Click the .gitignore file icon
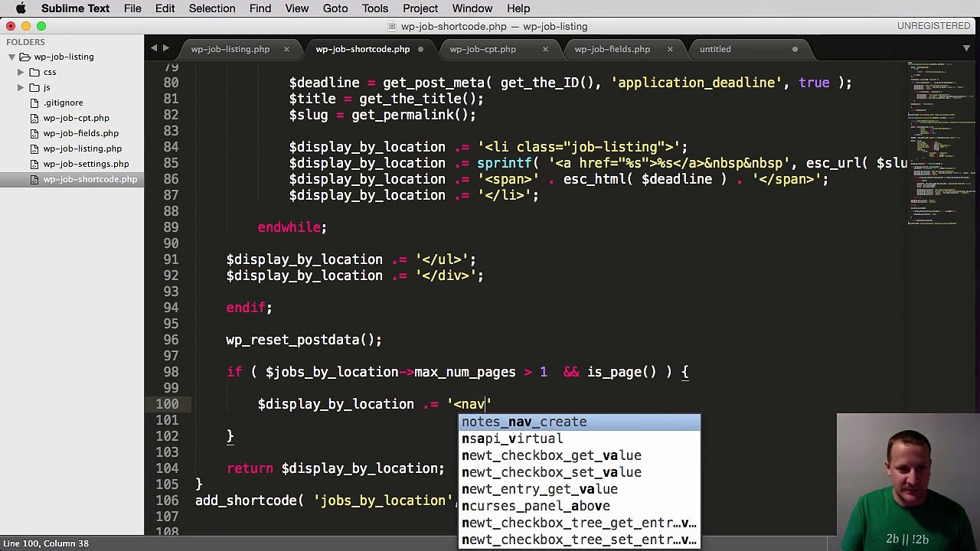 tap(34, 103)
